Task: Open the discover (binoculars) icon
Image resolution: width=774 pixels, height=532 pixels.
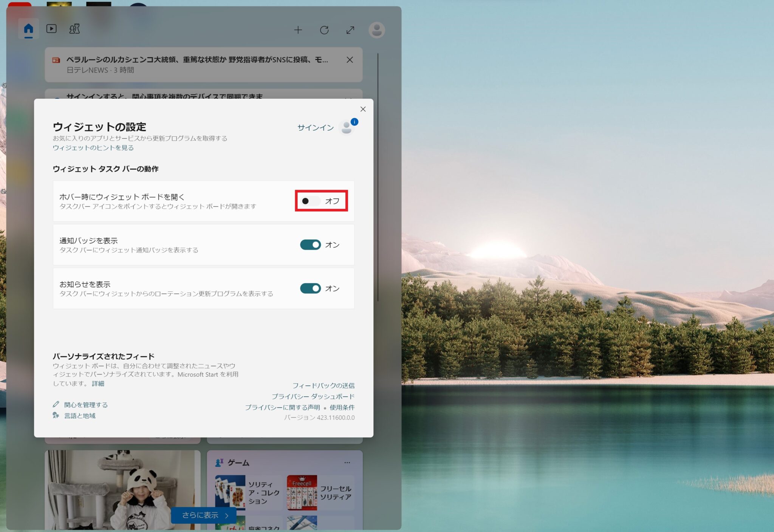Action: [74, 29]
